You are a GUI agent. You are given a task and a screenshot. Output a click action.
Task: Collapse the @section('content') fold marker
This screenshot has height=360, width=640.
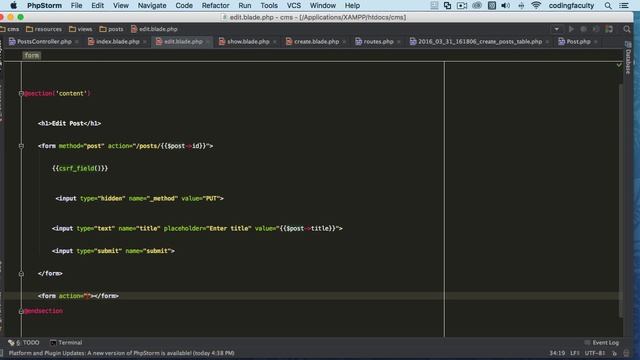tap(21, 93)
